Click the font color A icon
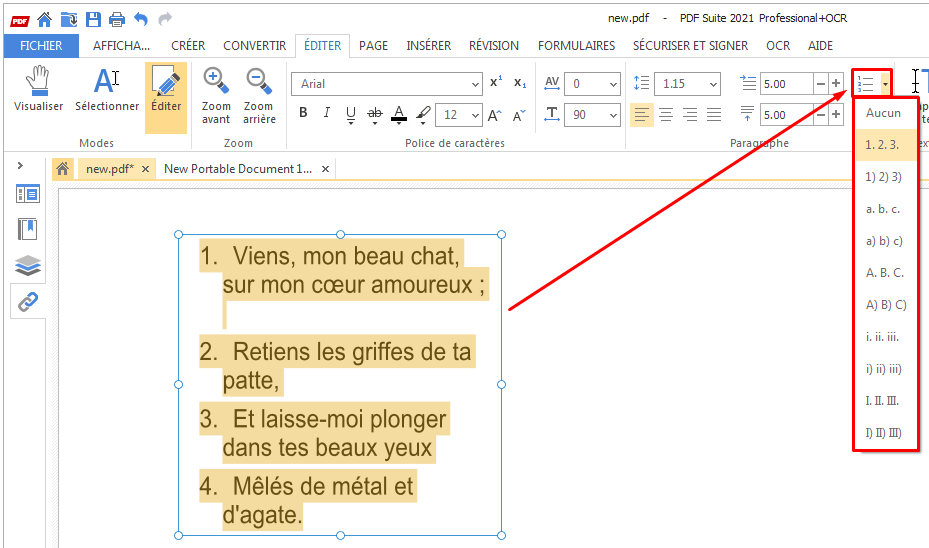Screen dimensions: 929x548 click(399, 114)
